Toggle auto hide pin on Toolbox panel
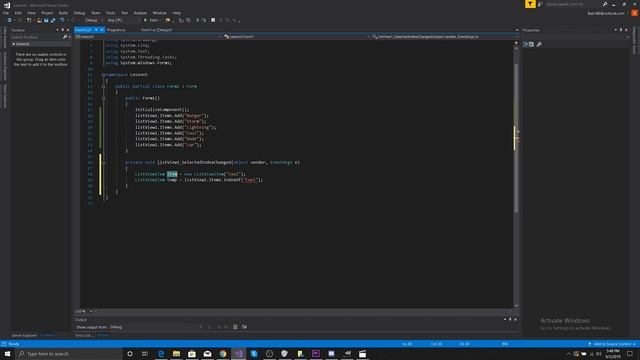Image resolution: width=640 pixels, height=360 pixels. [62, 30]
